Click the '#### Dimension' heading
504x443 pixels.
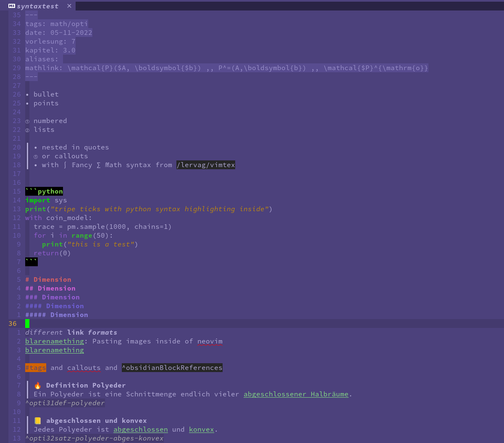(55, 306)
